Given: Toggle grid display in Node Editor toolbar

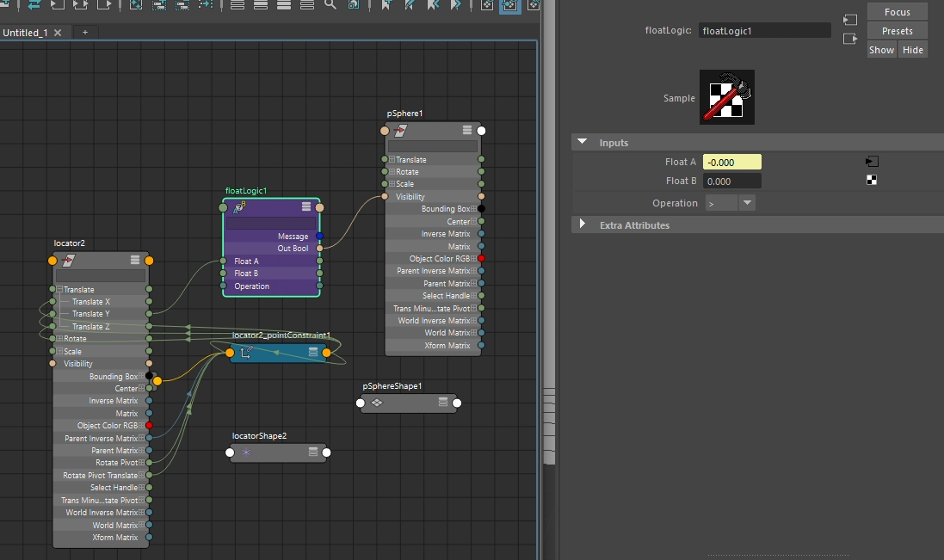Looking at the screenshot, I should pos(487,5).
